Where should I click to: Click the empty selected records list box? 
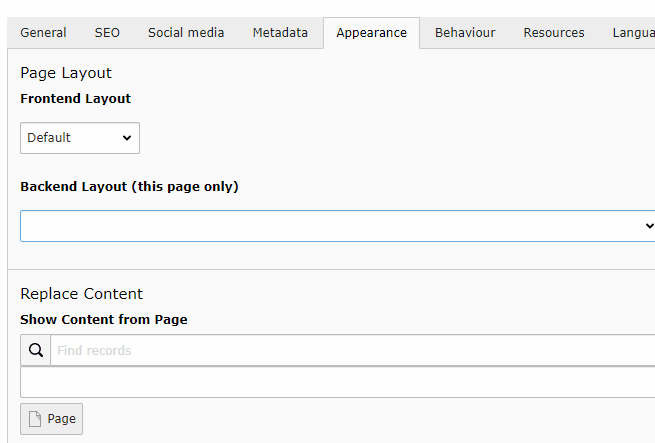tap(337, 383)
